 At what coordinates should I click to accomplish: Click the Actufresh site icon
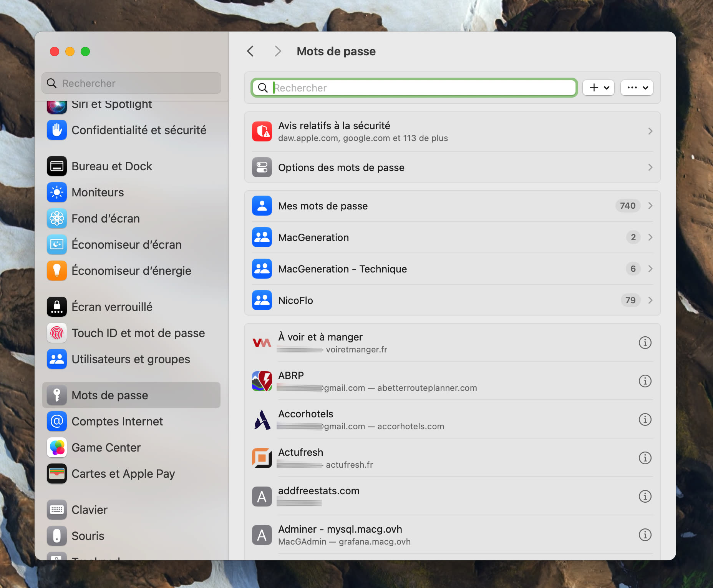point(262,458)
